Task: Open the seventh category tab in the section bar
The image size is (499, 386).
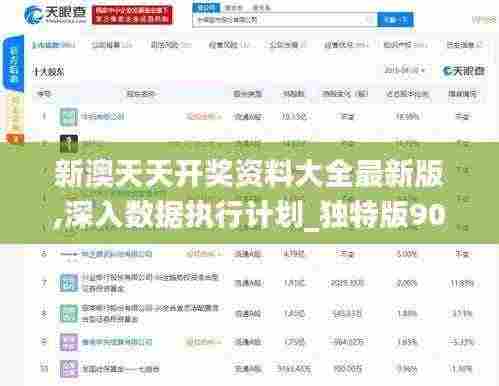Action: click(x=405, y=45)
